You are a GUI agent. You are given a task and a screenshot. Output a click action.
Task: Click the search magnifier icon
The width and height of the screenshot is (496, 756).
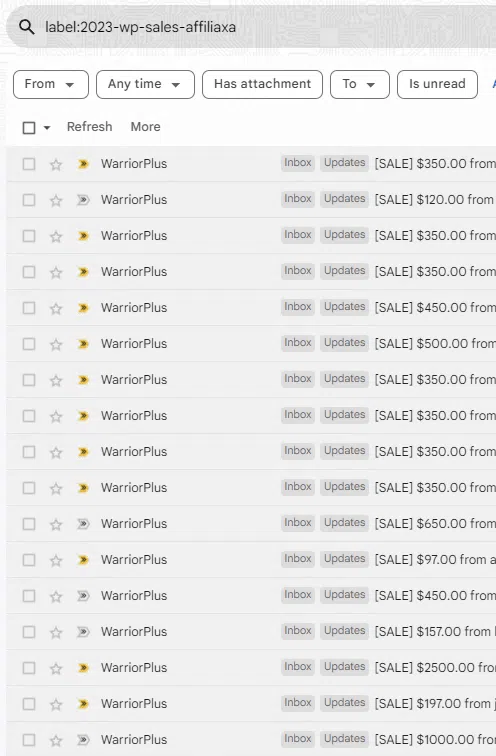pyautogui.click(x=27, y=27)
